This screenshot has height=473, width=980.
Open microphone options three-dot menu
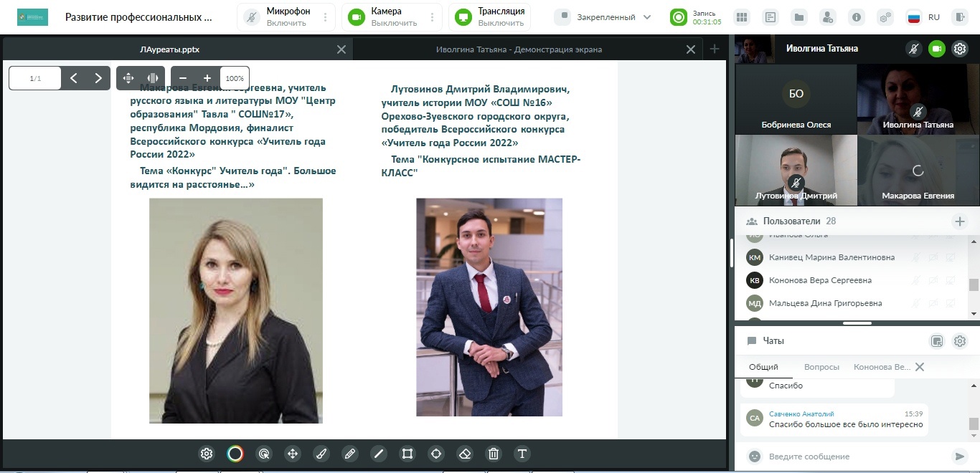point(326,17)
